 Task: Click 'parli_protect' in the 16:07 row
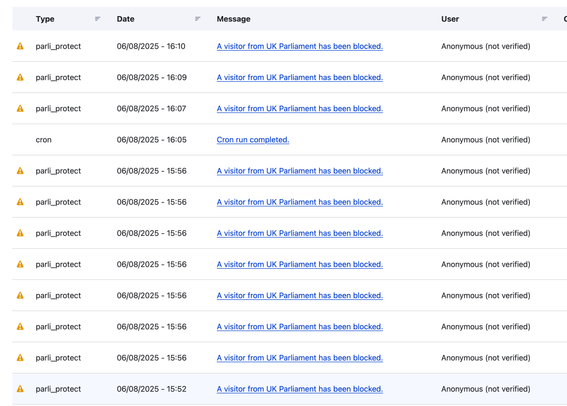[x=58, y=108]
